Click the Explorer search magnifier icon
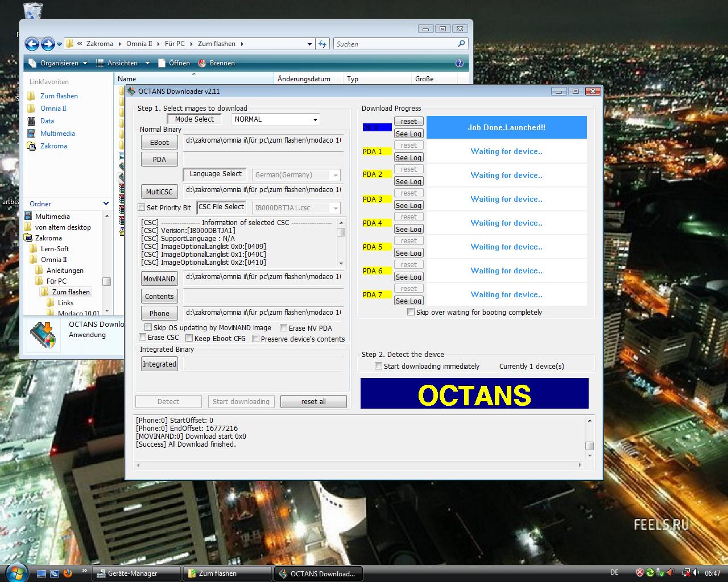This screenshot has width=728, height=582. tap(461, 43)
